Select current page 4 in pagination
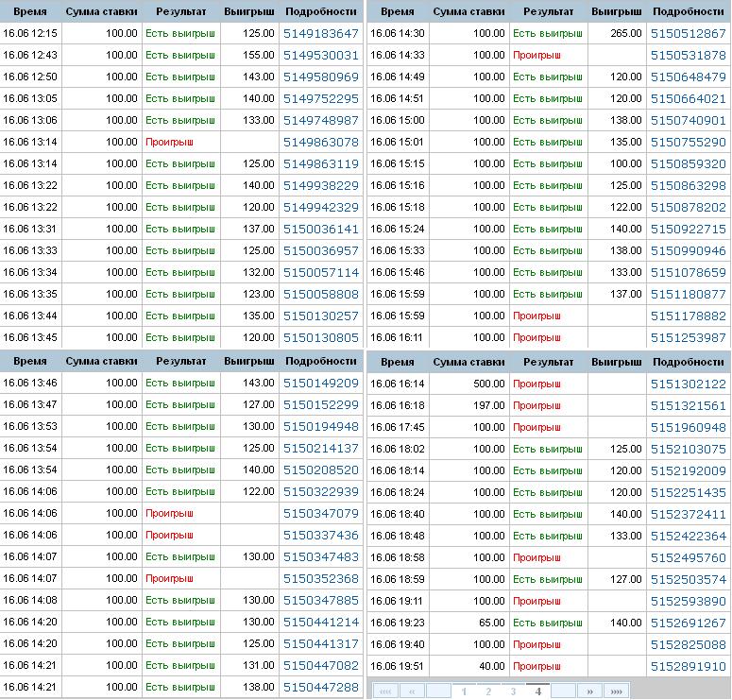This screenshot has width=732, height=700. [538, 691]
